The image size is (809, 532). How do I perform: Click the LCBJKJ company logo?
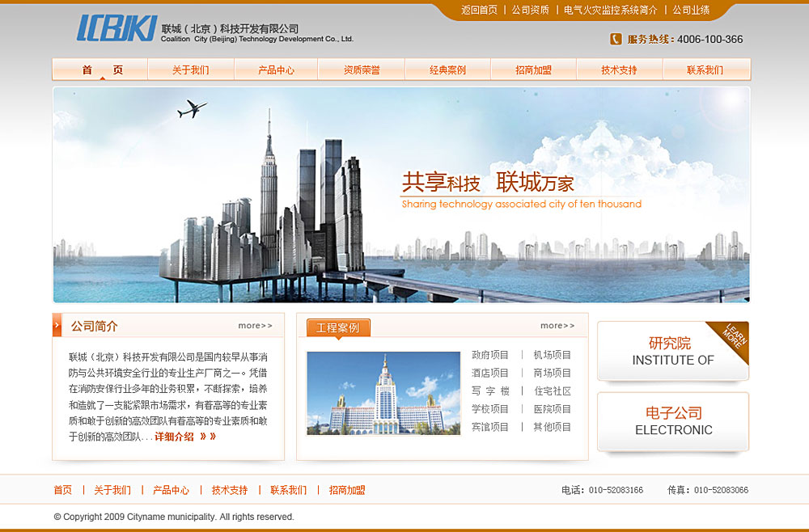pos(113,27)
